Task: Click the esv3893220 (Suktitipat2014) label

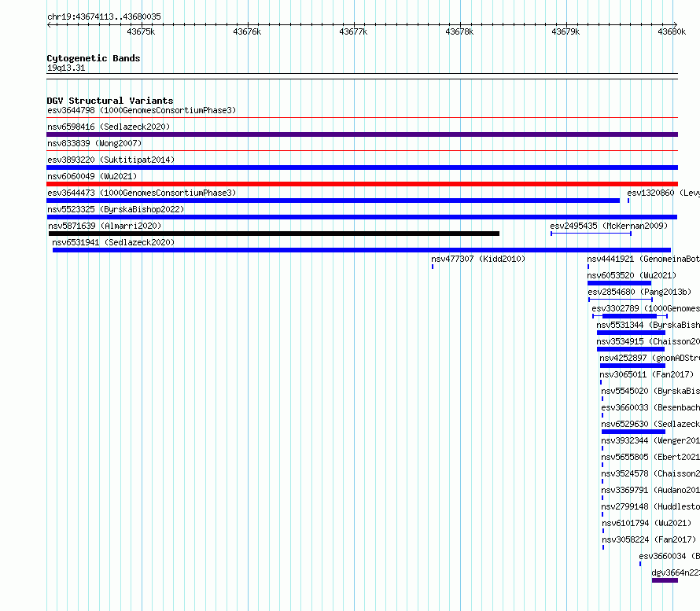Action: tap(111, 160)
